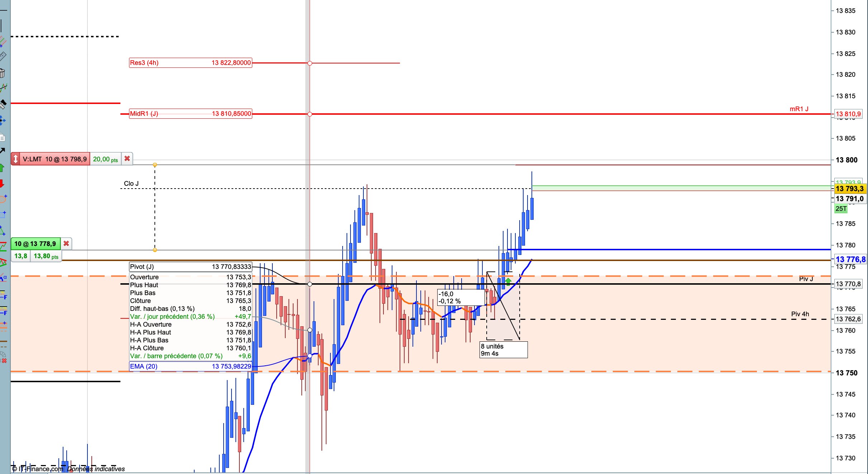Close the 10 @ 13 778,9 position
868x474 pixels.
pyautogui.click(x=66, y=244)
